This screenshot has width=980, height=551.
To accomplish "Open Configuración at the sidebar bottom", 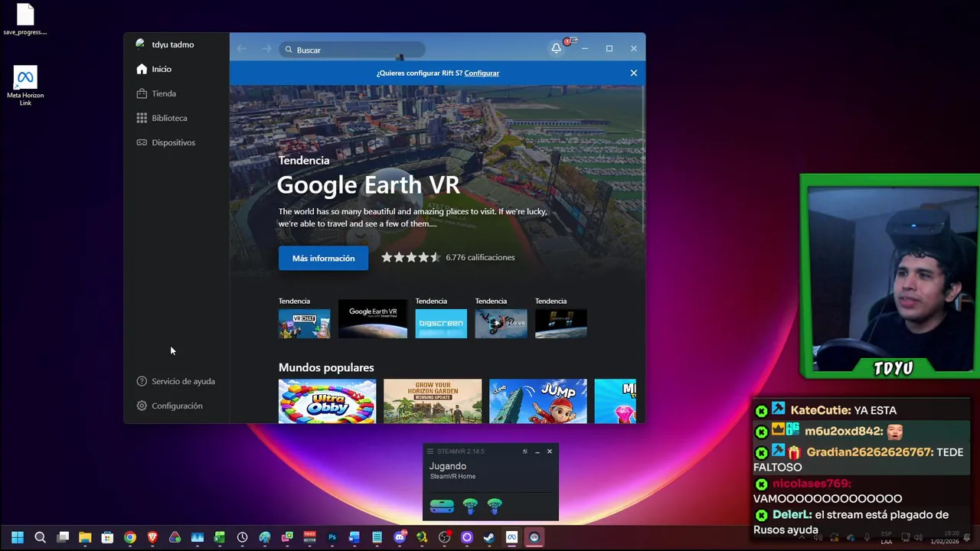I will click(x=169, y=406).
